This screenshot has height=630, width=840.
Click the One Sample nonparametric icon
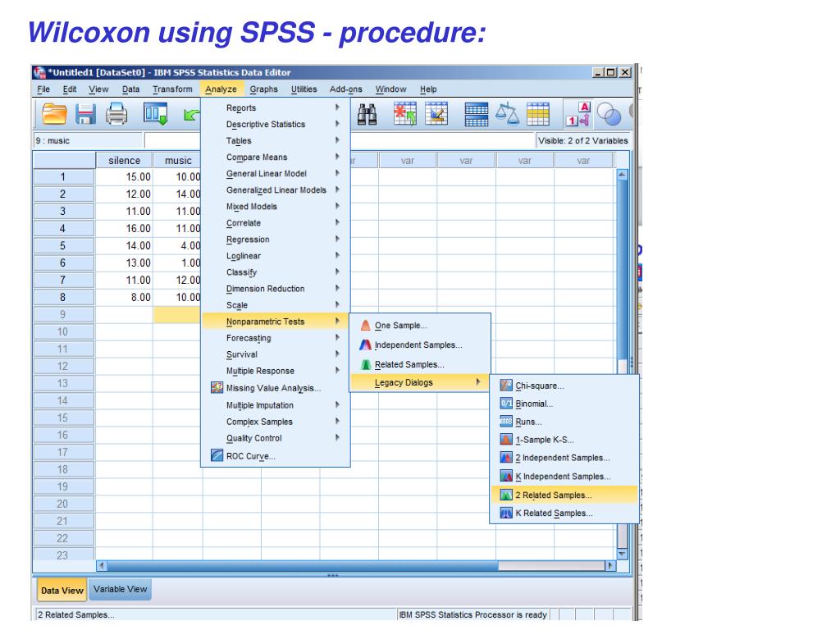365,325
